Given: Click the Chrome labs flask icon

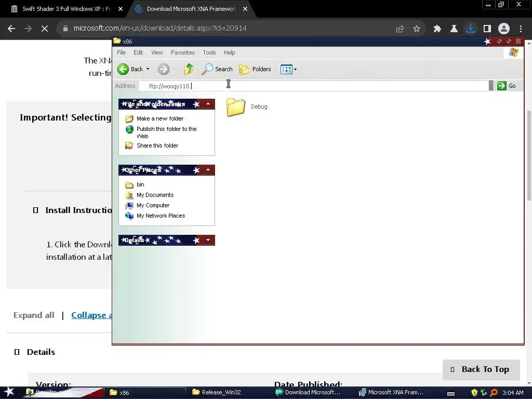Looking at the screenshot, I should tap(454, 29).
